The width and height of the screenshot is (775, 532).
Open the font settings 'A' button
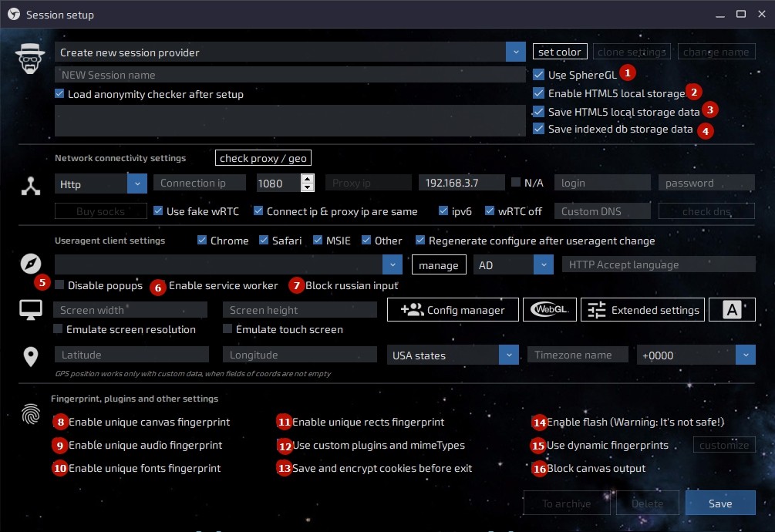(732, 310)
